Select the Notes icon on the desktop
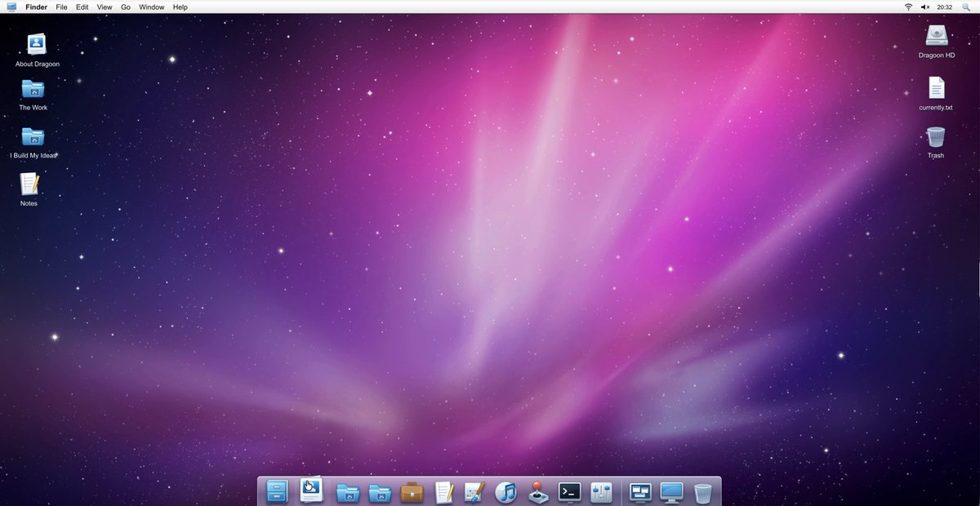This screenshot has width=980, height=506. click(x=29, y=189)
